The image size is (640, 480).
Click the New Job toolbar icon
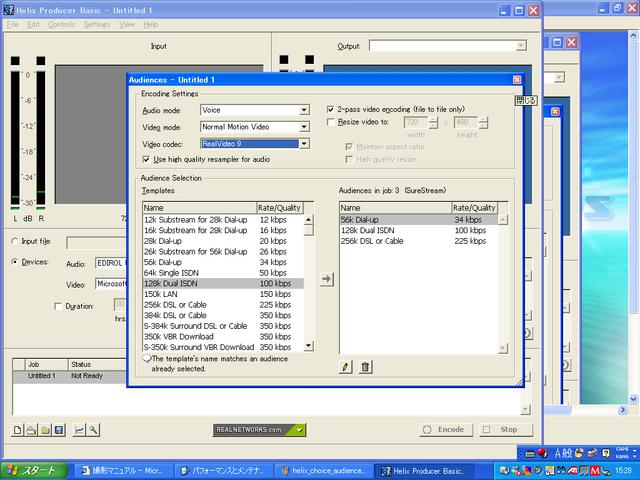tap(18, 430)
